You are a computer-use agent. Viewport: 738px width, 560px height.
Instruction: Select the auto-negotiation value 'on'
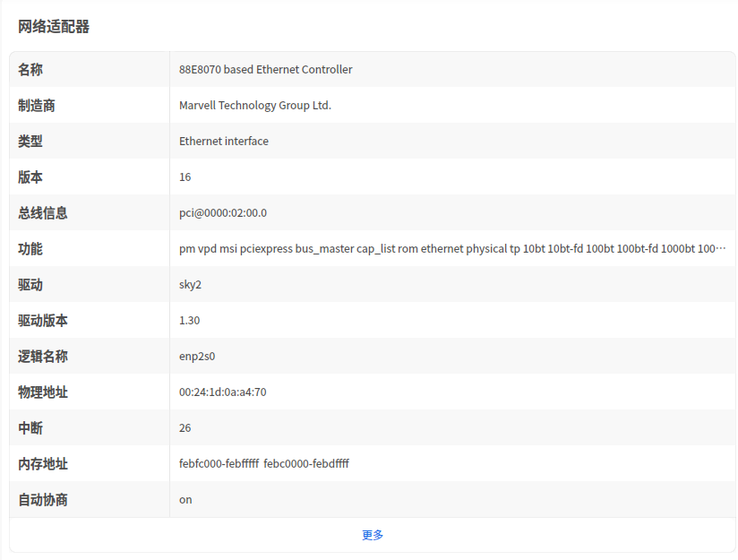(x=185, y=500)
